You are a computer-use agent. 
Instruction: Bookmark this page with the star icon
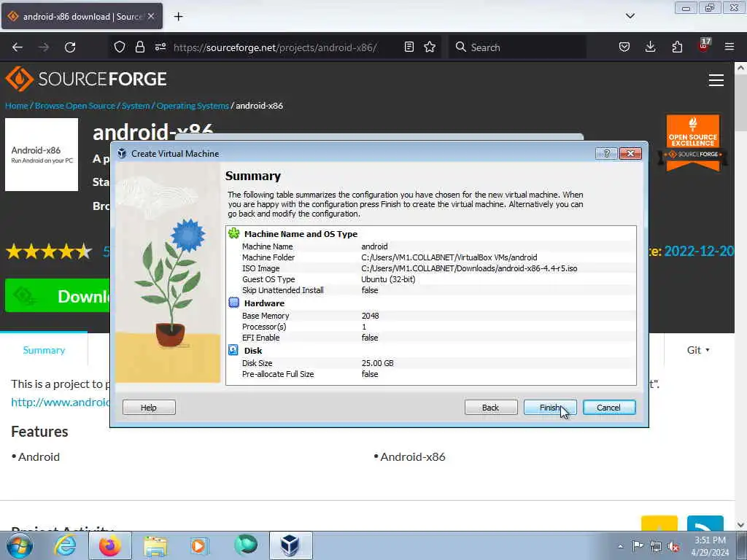coord(430,47)
